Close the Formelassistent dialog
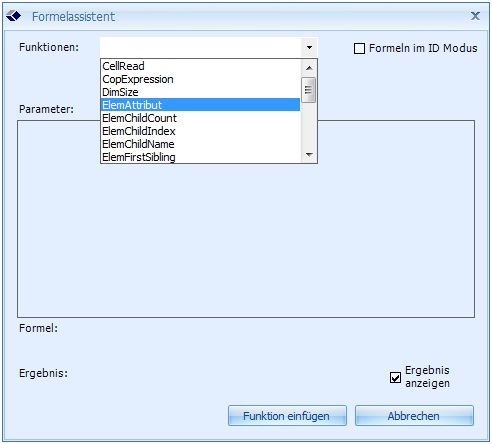492x444 pixels. (x=475, y=16)
